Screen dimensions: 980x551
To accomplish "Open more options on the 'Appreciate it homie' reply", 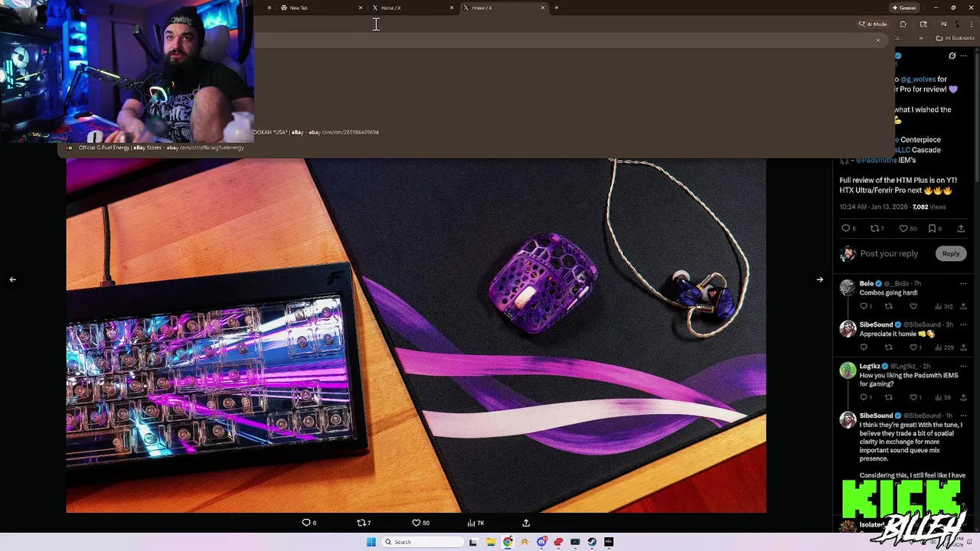I will pyautogui.click(x=963, y=324).
